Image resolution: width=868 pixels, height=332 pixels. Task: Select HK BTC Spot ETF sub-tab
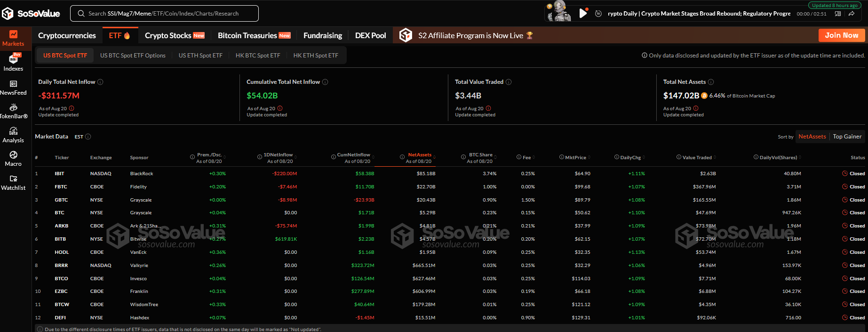pos(258,56)
